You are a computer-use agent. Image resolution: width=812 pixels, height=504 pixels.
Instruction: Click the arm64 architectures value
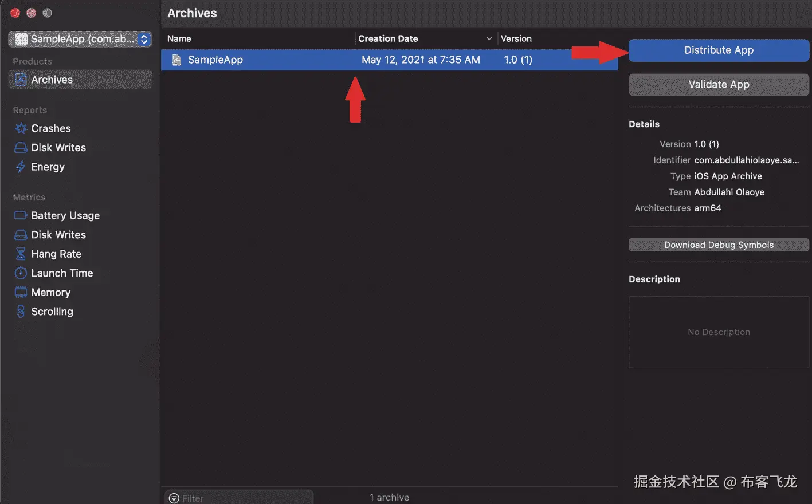pyautogui.click(x=708, y=208)
